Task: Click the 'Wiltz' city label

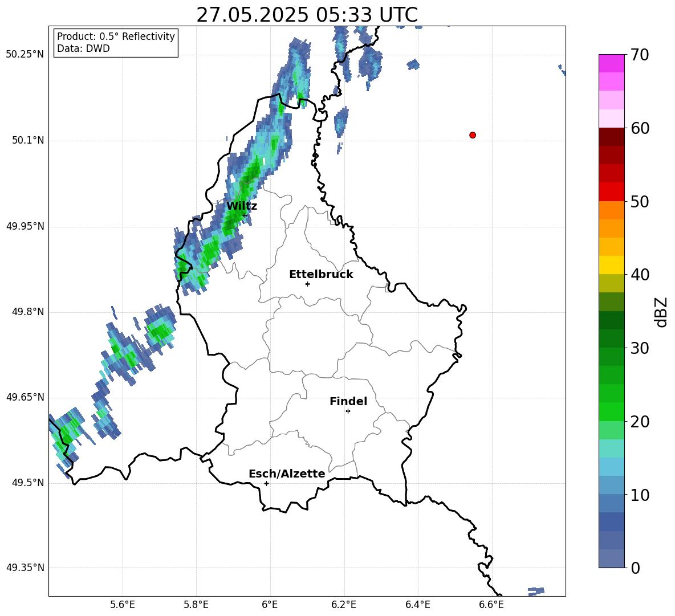Action: pyautogui.click(x=242, y=206)
